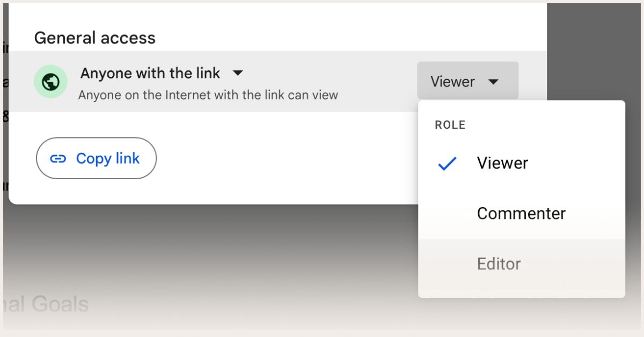This screenshot has height=337, width=644.
Task: Choose the Commenter role option
Action: 522,214
